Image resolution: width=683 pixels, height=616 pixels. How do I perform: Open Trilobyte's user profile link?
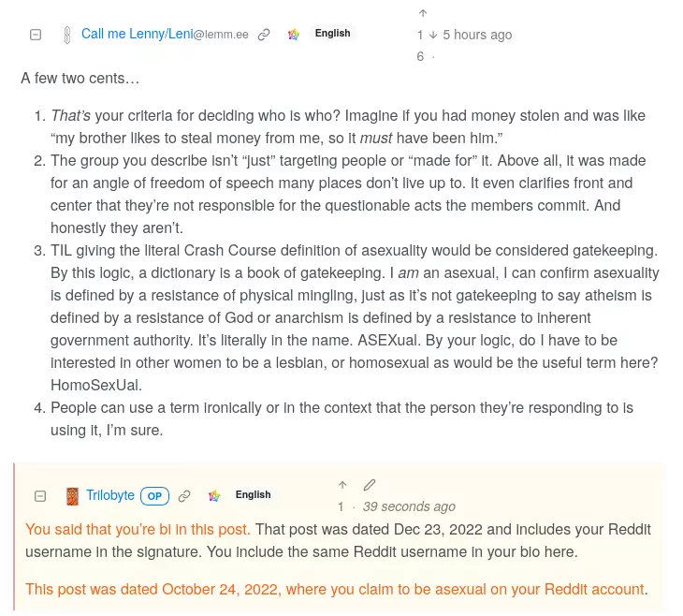pos(110,495)
